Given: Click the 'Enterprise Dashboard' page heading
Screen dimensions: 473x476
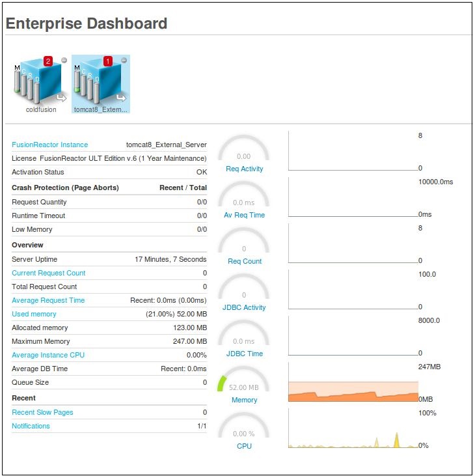Looking at the screenshot, I should [x=87, y=23].
